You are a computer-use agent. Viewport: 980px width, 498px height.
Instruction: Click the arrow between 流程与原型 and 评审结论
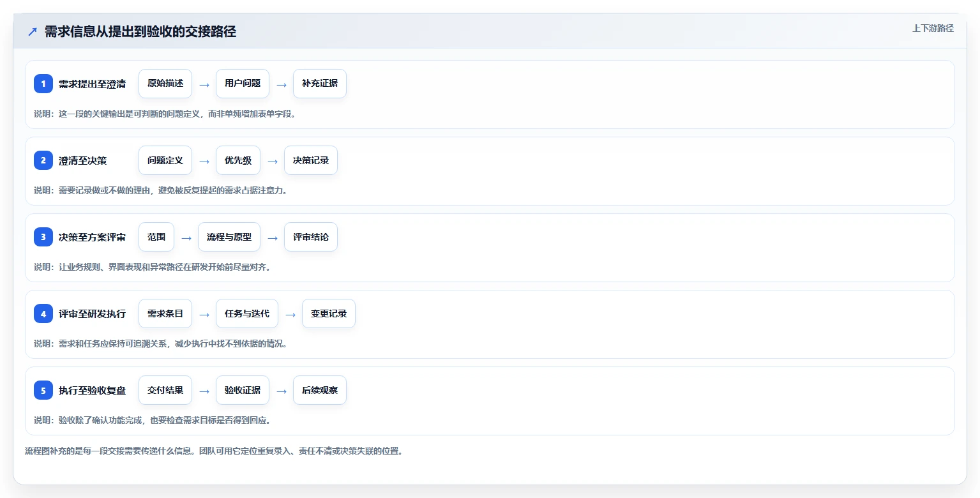click(273, 238)
